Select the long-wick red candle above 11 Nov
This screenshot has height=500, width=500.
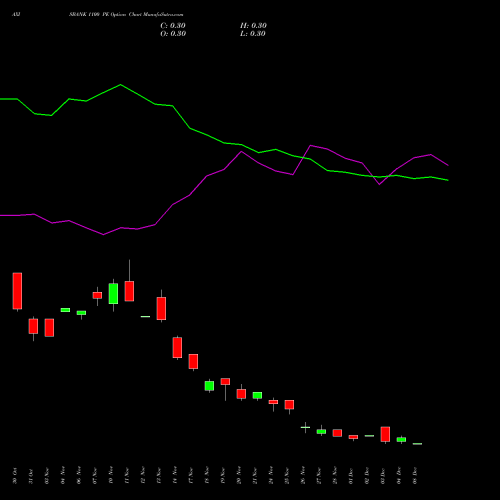[x=129, y=291]
